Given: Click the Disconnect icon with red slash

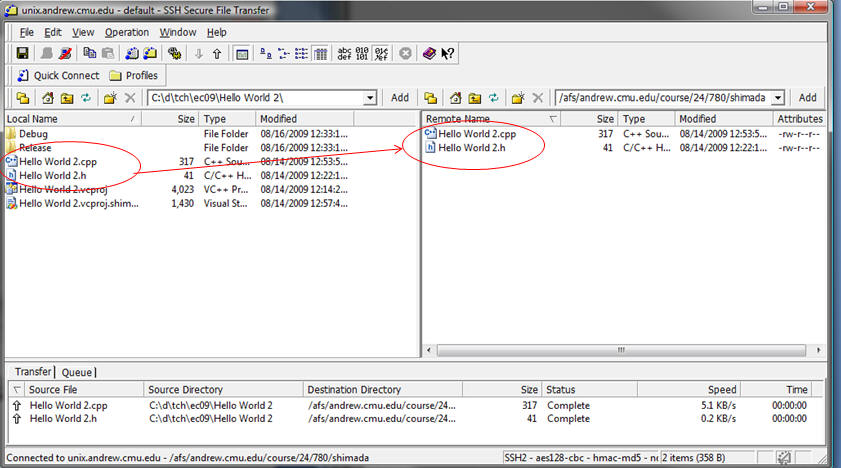Looking at the screenshot, I should point(65,53).
